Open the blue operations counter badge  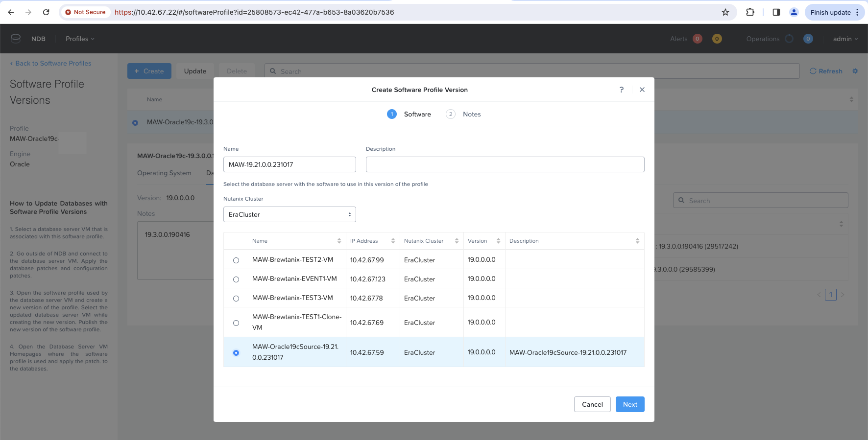808,39
